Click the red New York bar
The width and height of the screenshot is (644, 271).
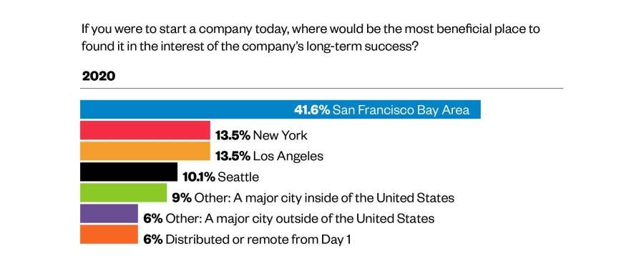[145, 131]
